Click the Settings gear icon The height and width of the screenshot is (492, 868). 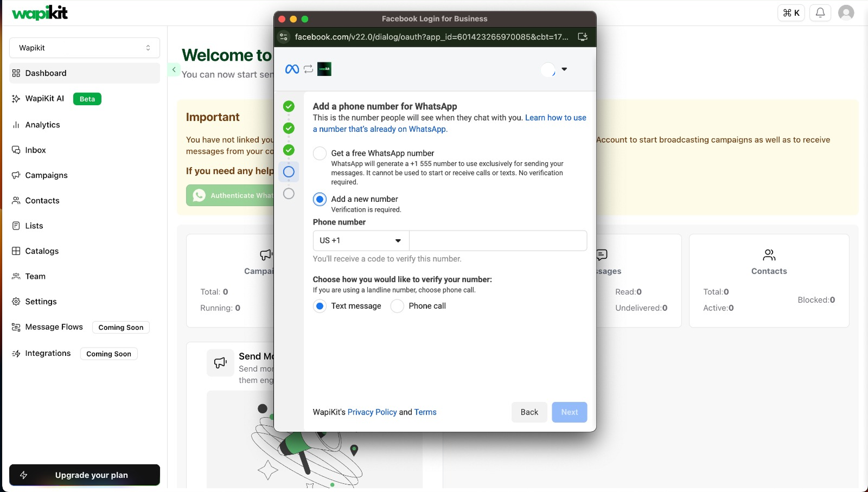click(x=16, y=302)
